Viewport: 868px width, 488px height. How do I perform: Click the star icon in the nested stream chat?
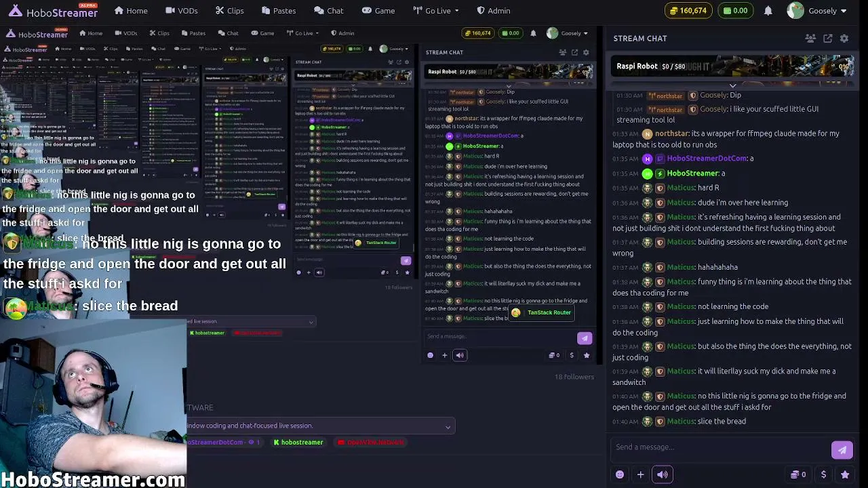(587, 355)
